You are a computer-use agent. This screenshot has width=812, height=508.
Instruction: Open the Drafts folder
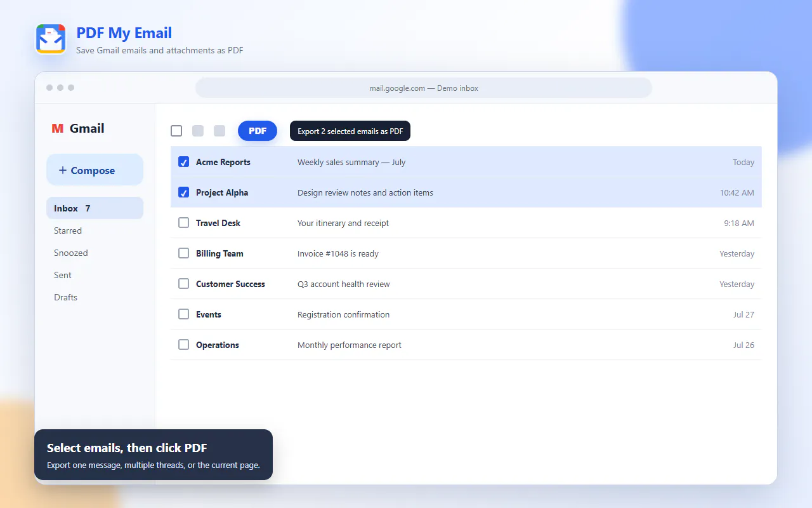(x=95, y=297)
